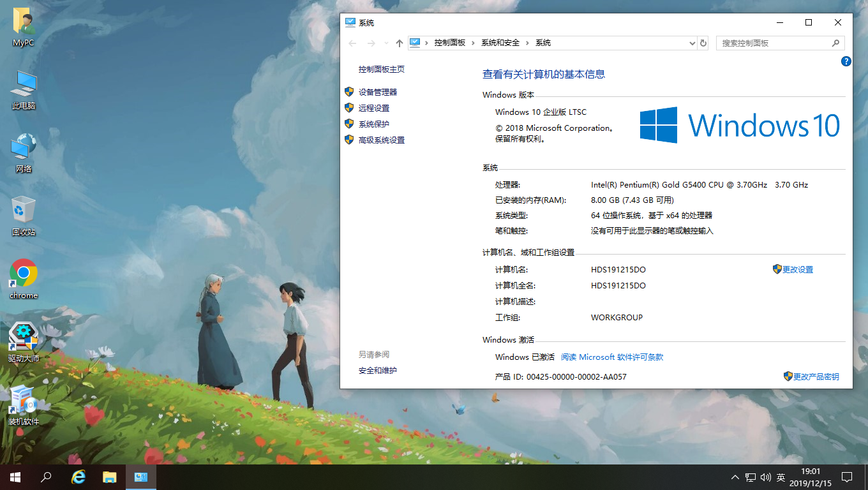
Task: Open 远程设置
Action: coord(374,108)
